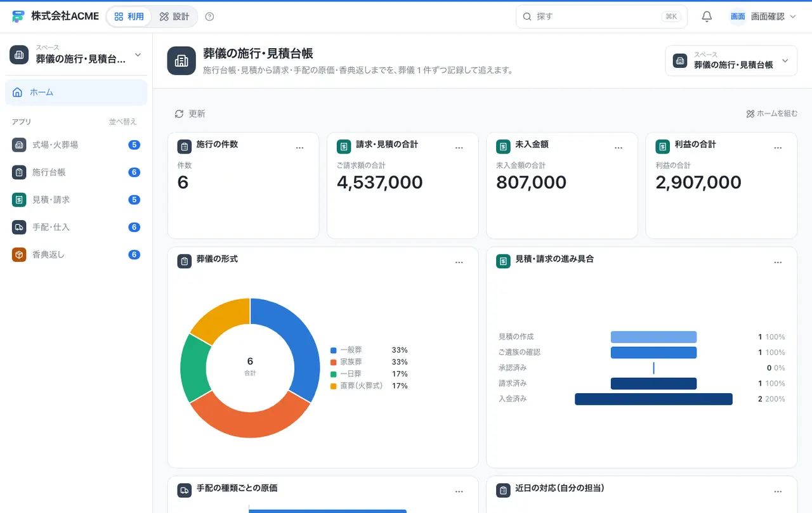Expand the 画面確認 user menu
812x513 pixels.
(763, 16)
